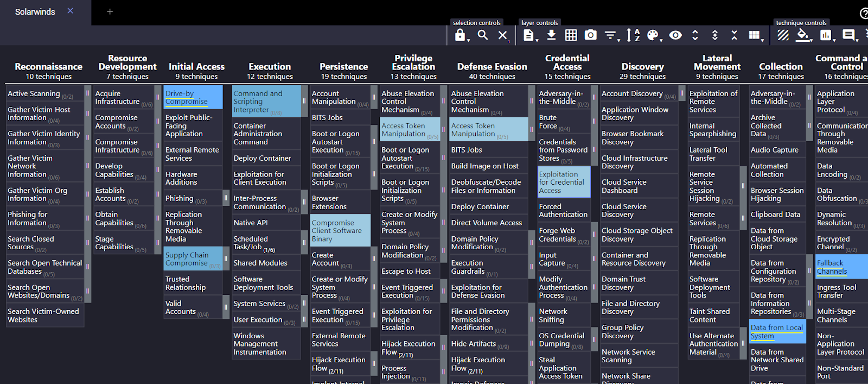Expand Phishing sub-techniques handle
The width and height of the screenshot is (868, 384).
226,198
